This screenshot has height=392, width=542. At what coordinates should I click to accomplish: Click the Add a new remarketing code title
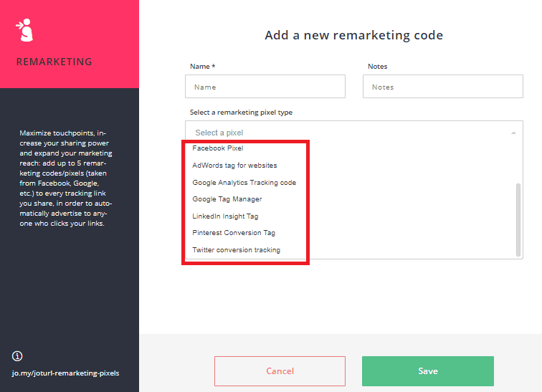tap(354, 35)
